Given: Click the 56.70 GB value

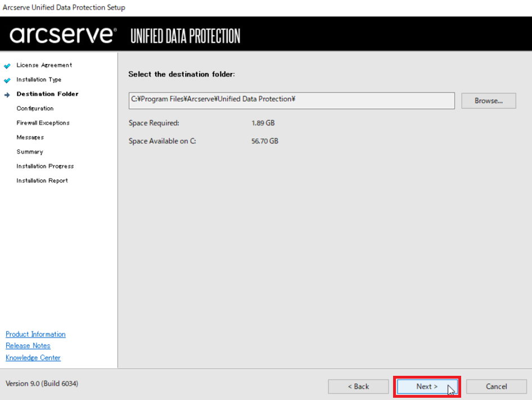Looking at the screenshot, I should click(265, 141).
